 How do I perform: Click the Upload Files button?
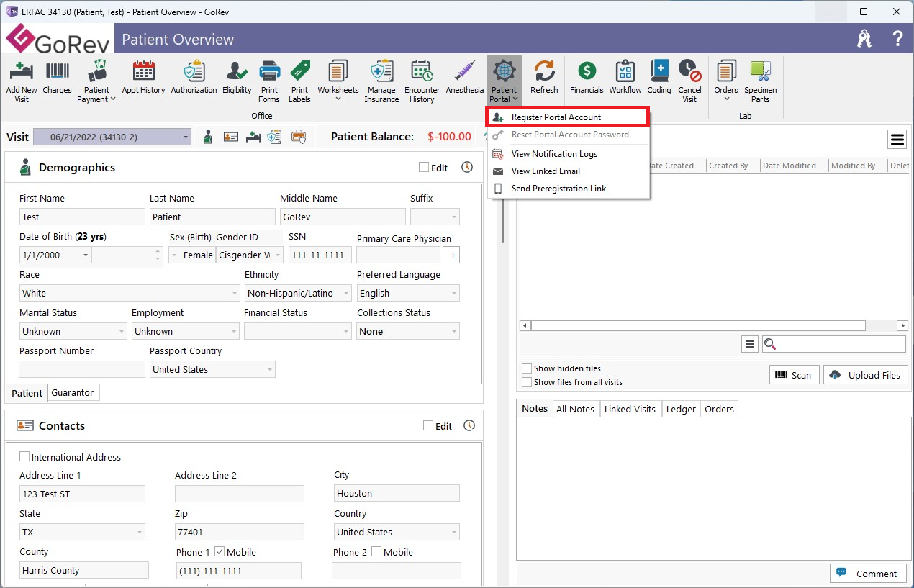[866, 375]
